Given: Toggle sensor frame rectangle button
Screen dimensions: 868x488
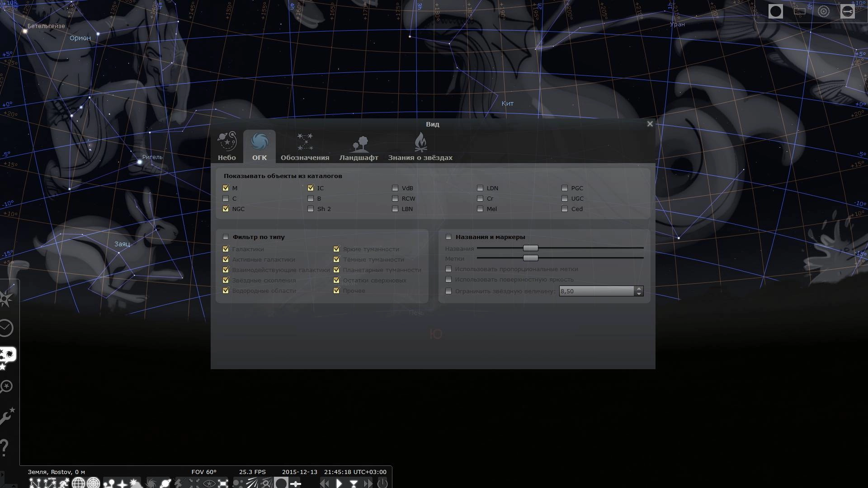Looking at the screenshot, I should pos(799,11).
